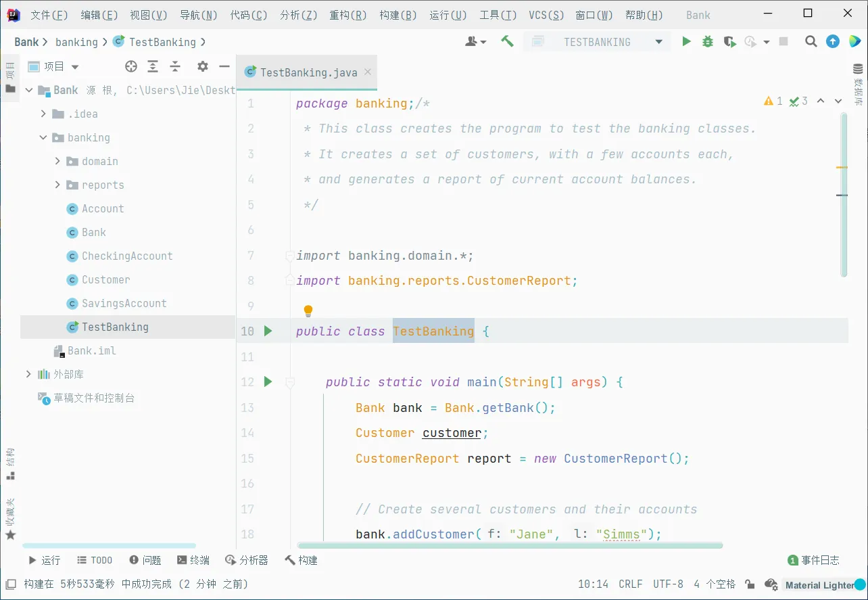This screenshot has height=600, width=868.
Task: Run with coverage using the shield icon
Action: pos(729,42)
